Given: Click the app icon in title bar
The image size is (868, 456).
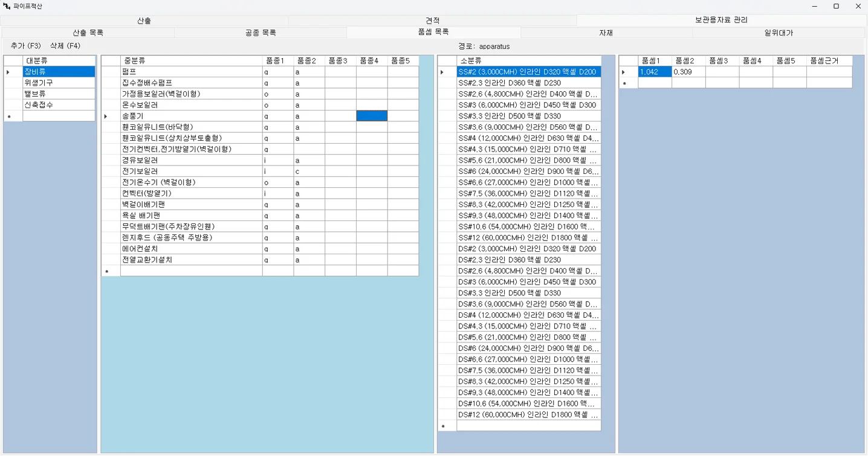Looking at the screenshot, I should tap(7, 6).
